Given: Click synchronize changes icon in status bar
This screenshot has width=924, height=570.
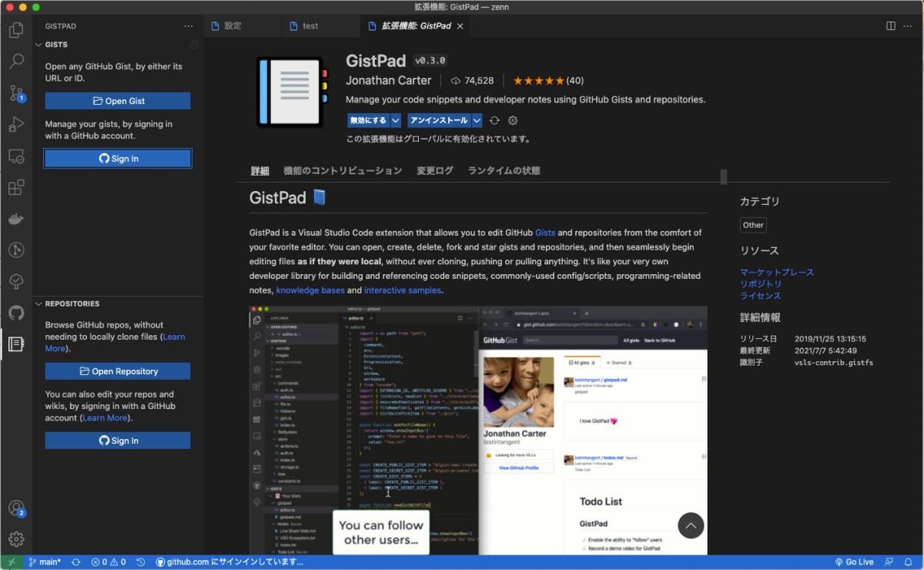Looking at the screenshot, I should pos(75,562).
